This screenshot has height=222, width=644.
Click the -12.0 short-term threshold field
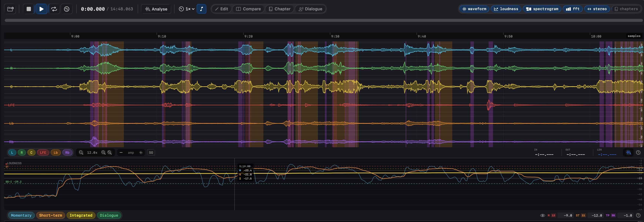595,216
